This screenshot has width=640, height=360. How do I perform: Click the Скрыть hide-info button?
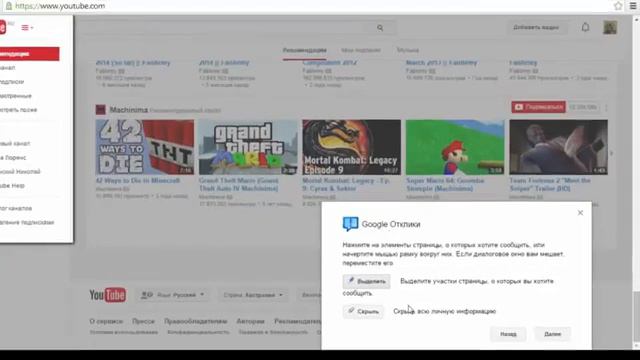tap(363, 311)
